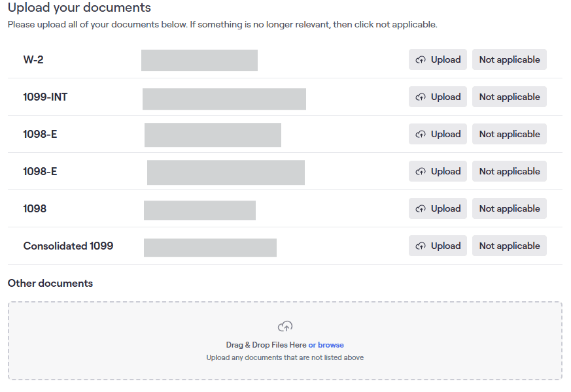Mark Consolidated 1099 as Not applicable
The image size is (571, 392).
click(509, 246)
